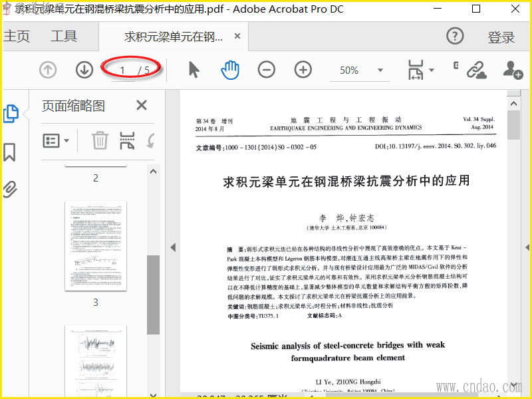Screen dimensions: 532x399
Task: Expand the right tools pane arrow
Action: (x=527, y=247)
